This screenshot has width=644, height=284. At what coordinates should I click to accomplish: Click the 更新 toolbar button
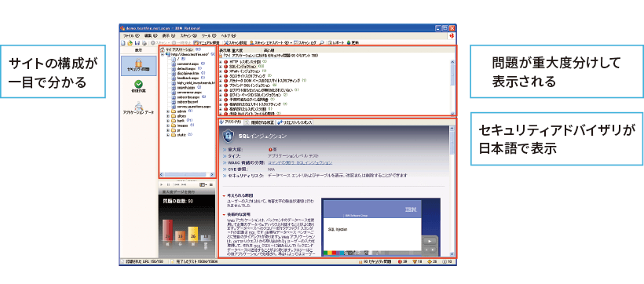[353, 42]
